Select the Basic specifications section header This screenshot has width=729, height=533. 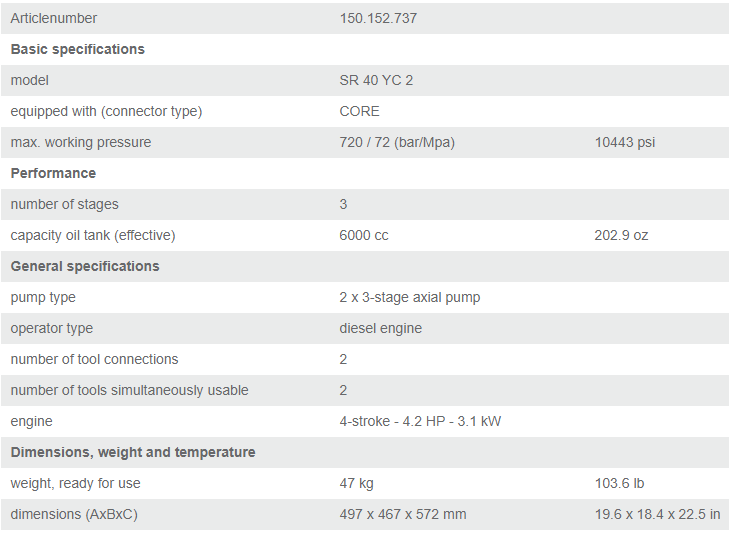coord(78,49)
